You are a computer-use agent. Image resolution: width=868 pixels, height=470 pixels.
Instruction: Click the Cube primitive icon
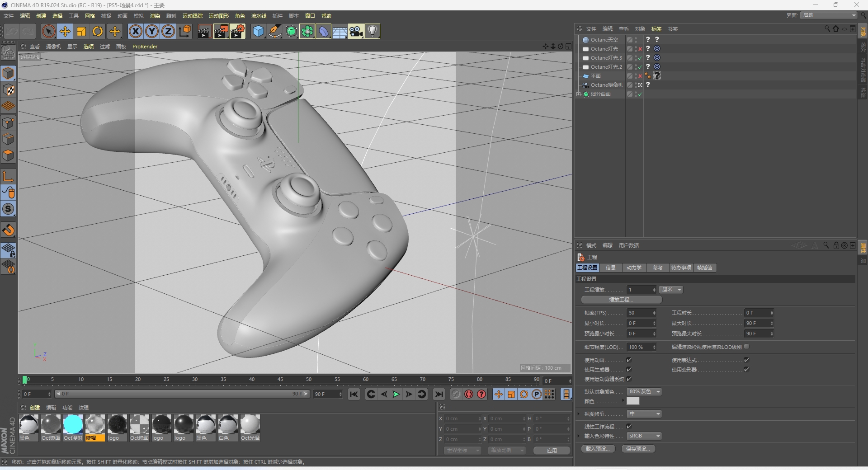pyautogui.click(x=258, y=31)
